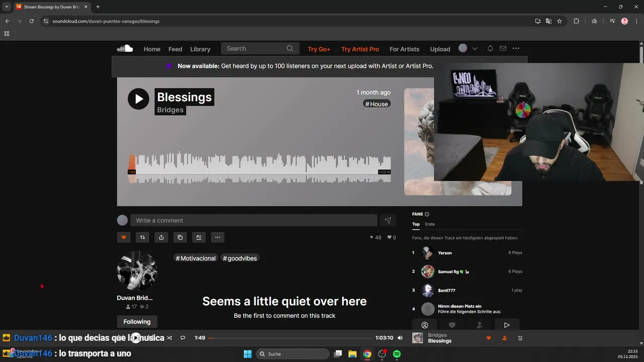Toggle repeat in bottom player bar
The width and height of the screenshot is (644, 362).
pyautogui.click(x=183, y=338)
